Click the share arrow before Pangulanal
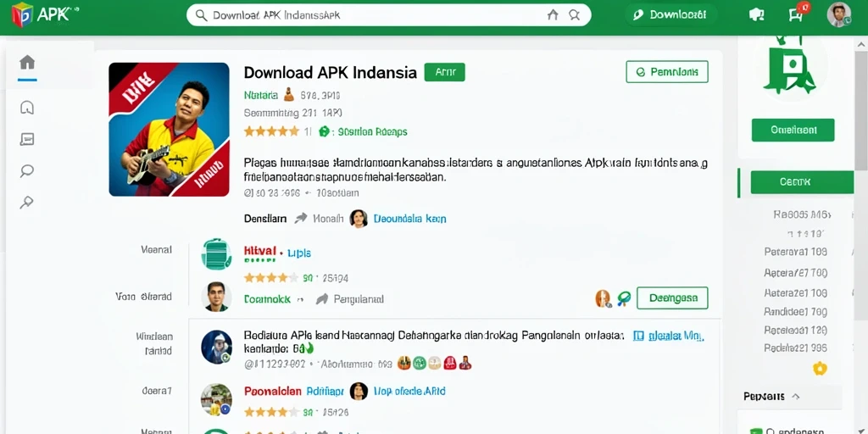This screenshot has height=434, width=868. pyautogui.click(x=321, y=299)
